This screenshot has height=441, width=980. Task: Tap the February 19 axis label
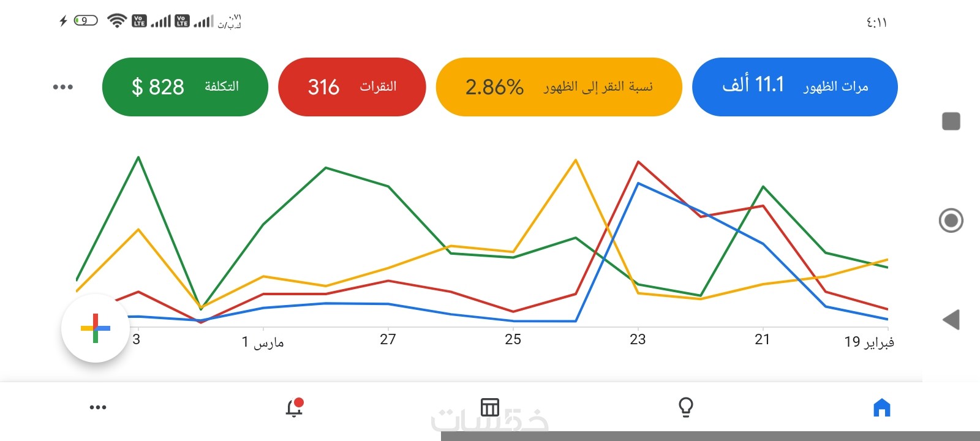[x=869, y=342]
